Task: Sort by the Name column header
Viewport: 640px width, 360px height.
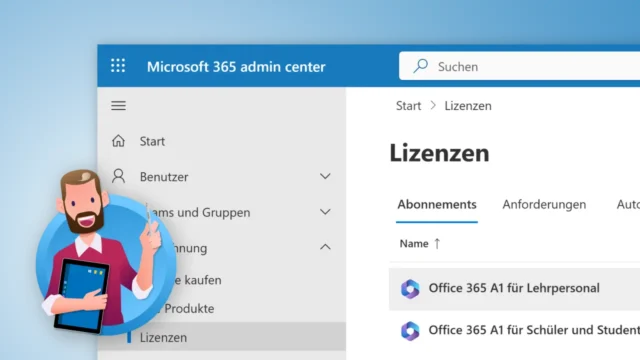Action: [414, 244]
